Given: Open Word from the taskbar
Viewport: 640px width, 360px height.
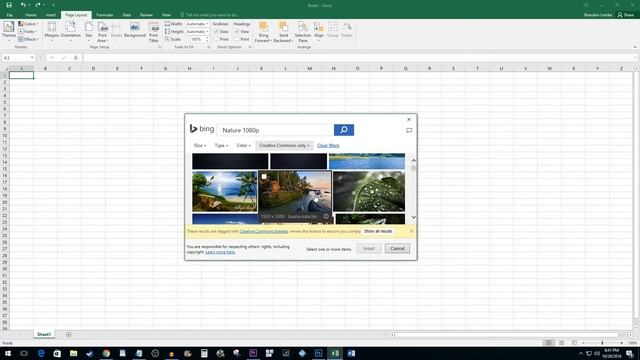Looking at the screenshot, I should click(351, 353).
